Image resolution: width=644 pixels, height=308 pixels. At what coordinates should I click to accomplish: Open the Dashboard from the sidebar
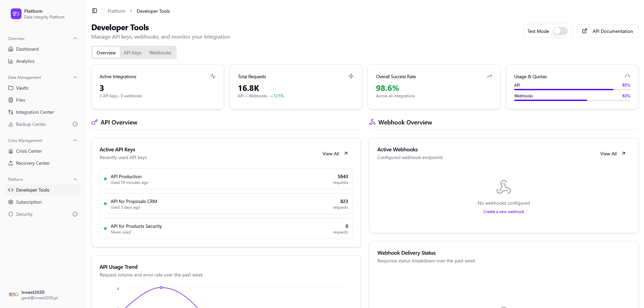point(27,49)
